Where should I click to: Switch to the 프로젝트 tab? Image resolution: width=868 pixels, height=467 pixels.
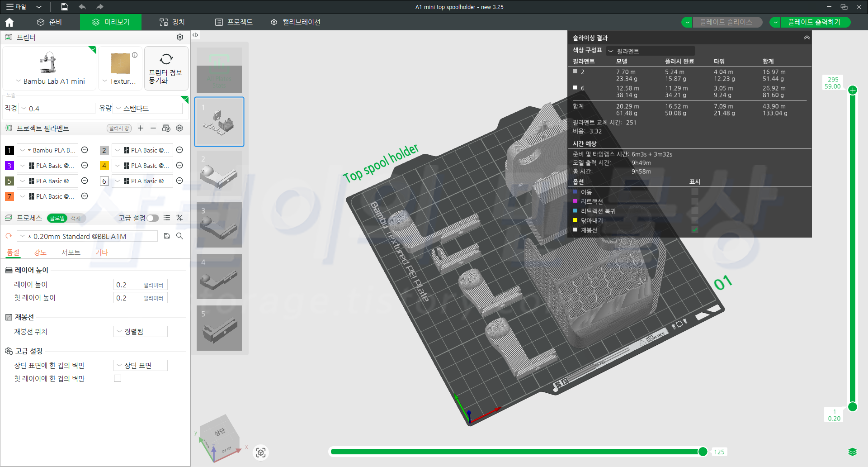pyautogui.click(x=234, y=22)
